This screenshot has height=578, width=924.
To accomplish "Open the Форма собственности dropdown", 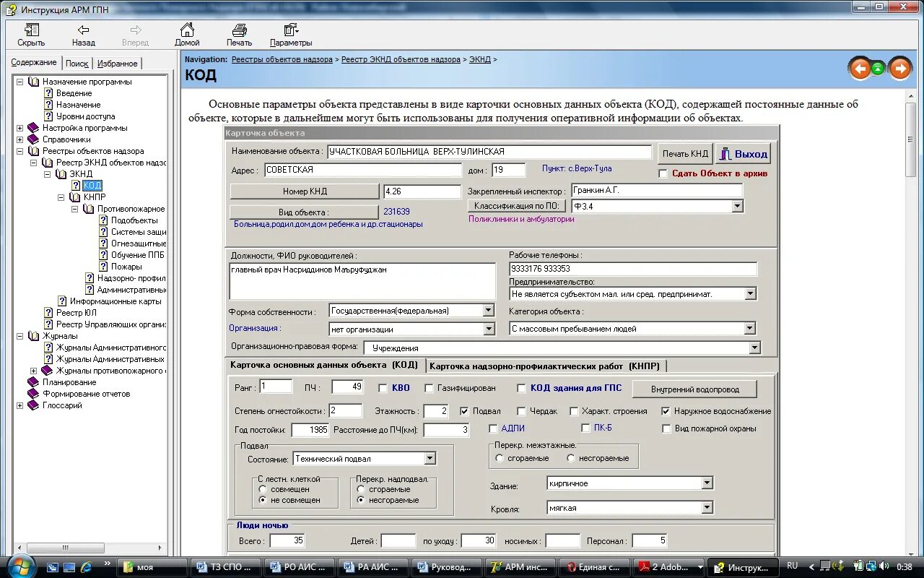I will [x=488, y=311].
